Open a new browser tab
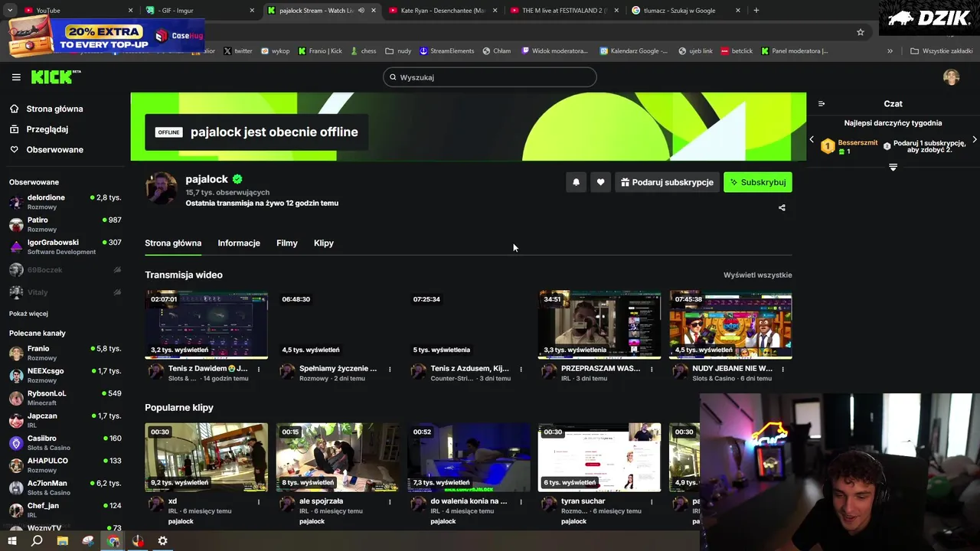This screenshot has height=551, width=980. click(x=756, y=11)
